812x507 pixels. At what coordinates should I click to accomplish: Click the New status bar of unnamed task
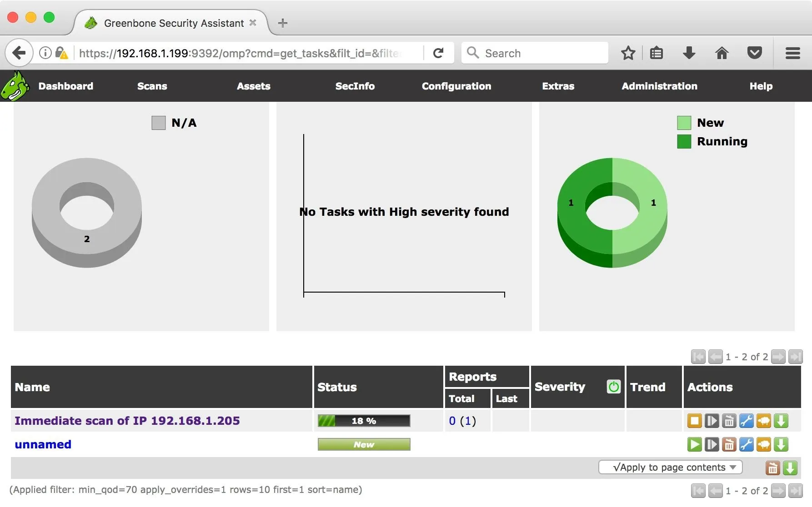coord(364,444)
